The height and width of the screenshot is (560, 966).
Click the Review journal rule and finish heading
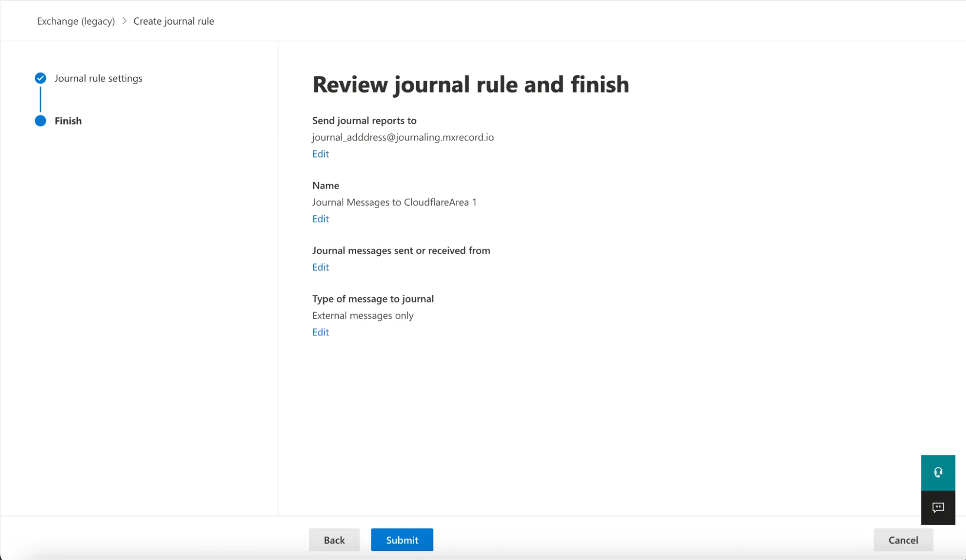click(x=471, y=85)
